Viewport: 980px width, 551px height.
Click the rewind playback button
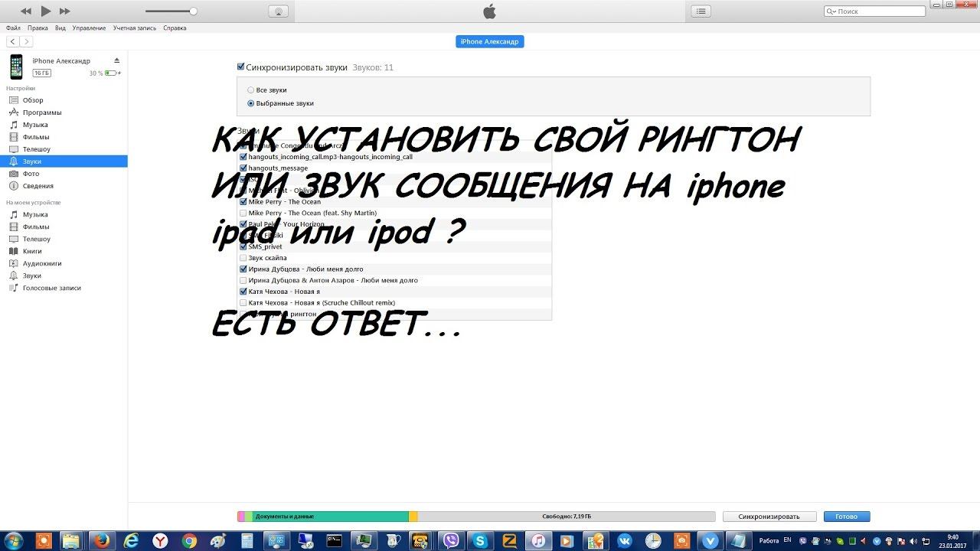[x=26, y=11]
